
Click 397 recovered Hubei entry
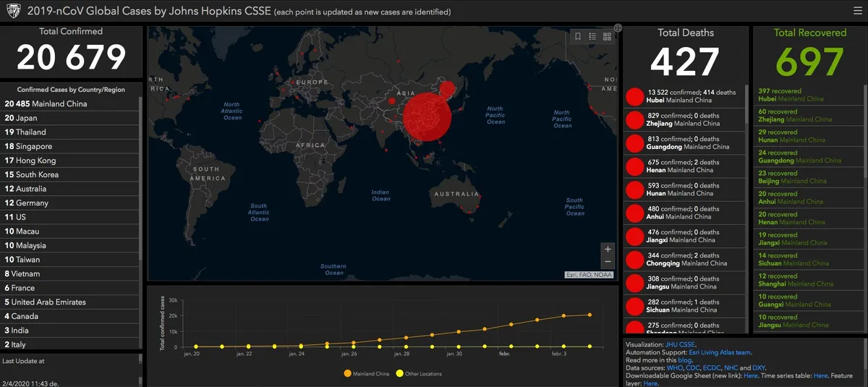pyautogui.click(x=807, y=95)
